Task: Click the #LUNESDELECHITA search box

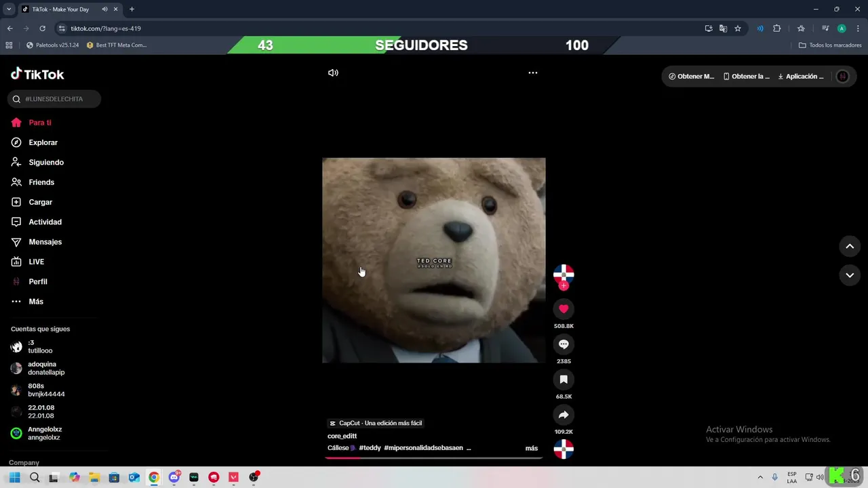Action: click(54, 99)
